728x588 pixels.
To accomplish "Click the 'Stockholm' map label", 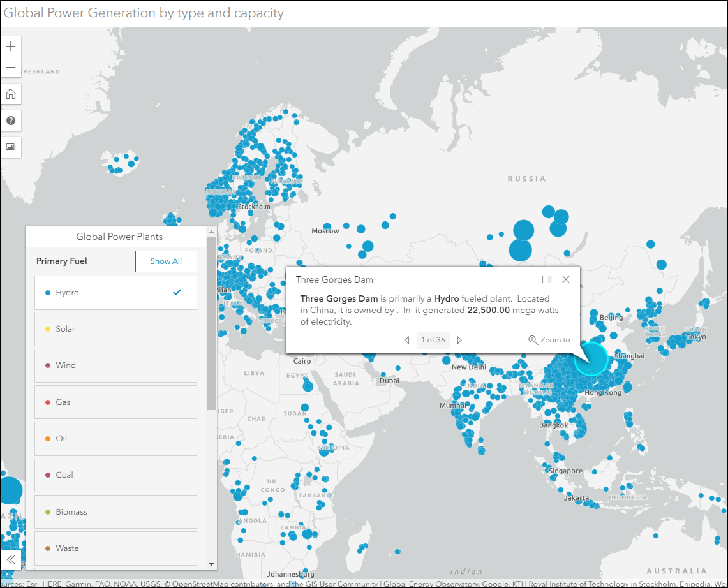I will 254,207.
